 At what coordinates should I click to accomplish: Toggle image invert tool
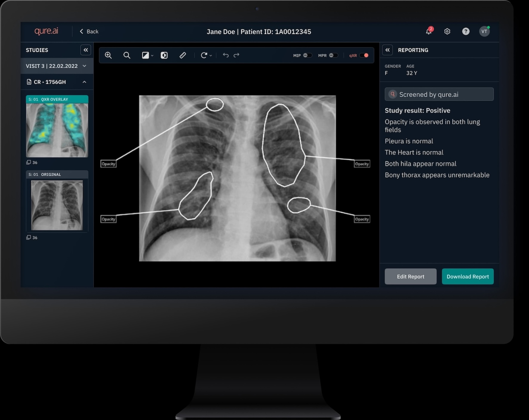[x=164, y=55]
